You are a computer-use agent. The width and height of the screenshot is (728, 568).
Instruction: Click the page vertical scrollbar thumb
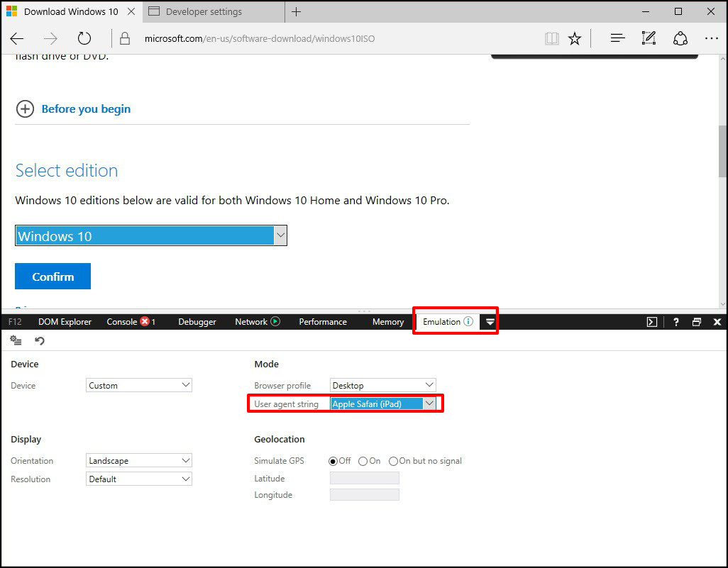722,151
